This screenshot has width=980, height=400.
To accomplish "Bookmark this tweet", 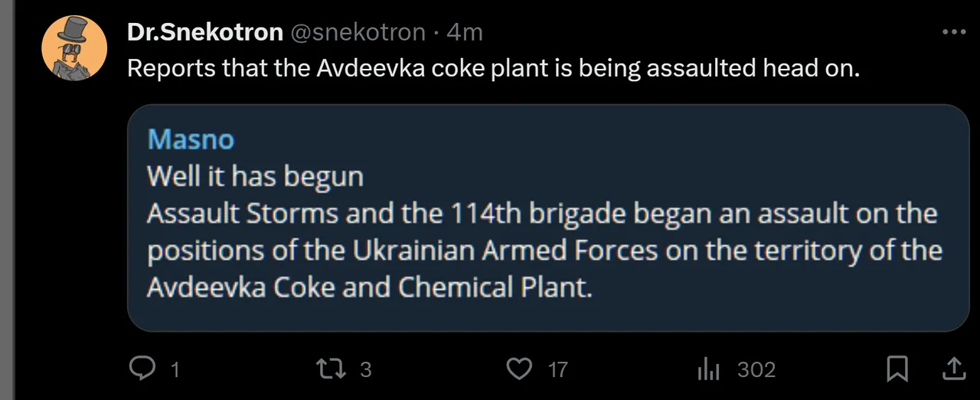I will point(897,369).
